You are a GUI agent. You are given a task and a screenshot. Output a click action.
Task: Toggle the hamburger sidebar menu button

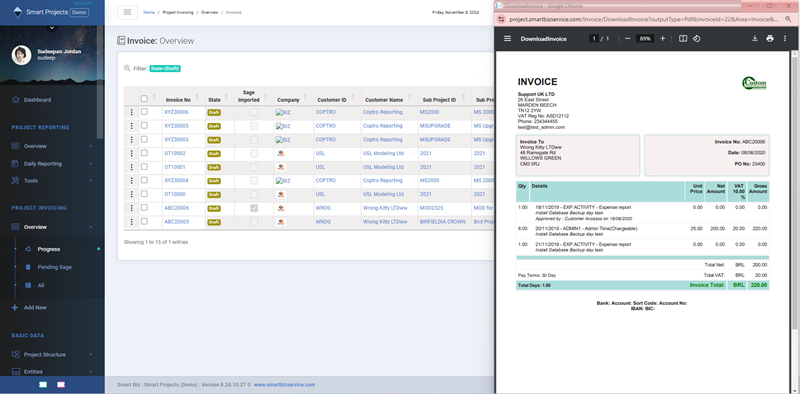127,12
